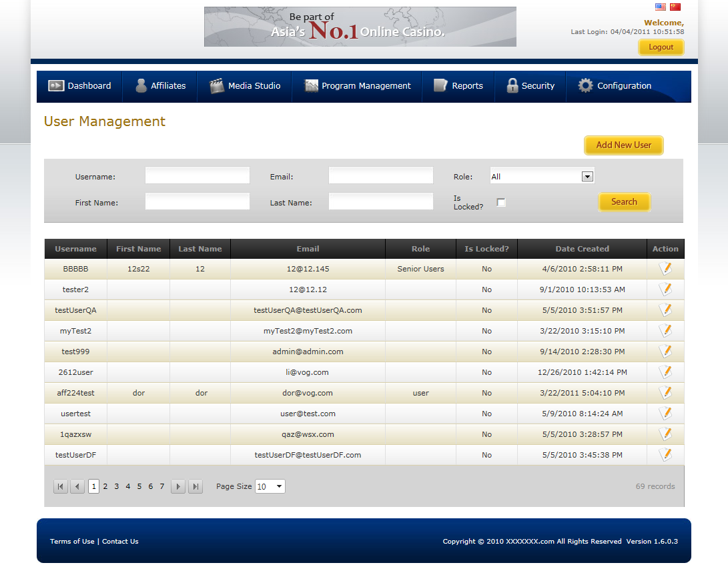This screenshot has height=569, width=728.
Task: Open the Media Studio menu
Action: tap(245, 86)
